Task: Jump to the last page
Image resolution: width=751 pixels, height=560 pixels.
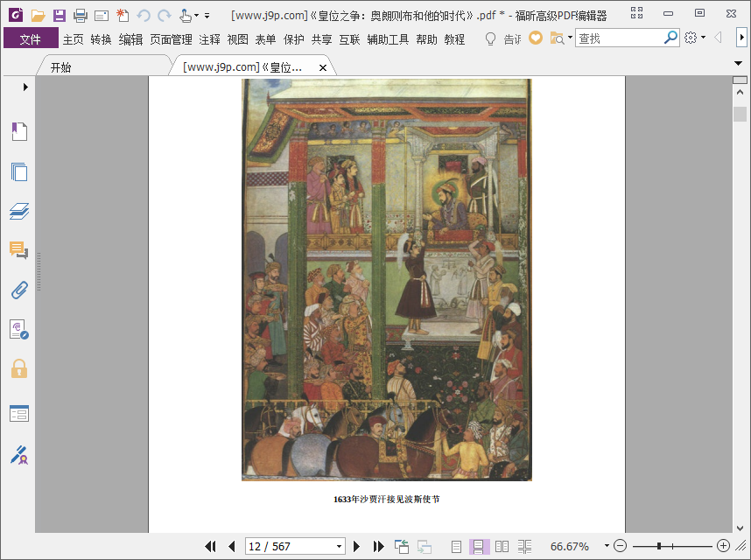Action: pyautogui.click(x=378, y=546)
